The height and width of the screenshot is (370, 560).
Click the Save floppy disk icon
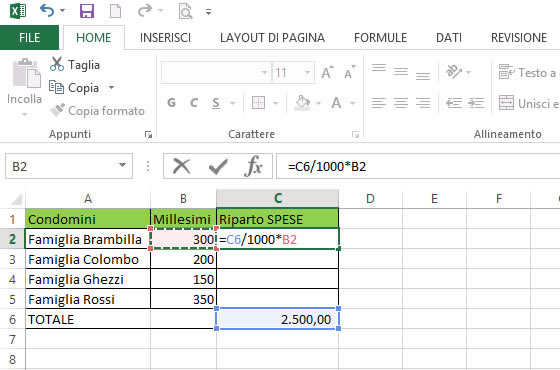point(87,11)
